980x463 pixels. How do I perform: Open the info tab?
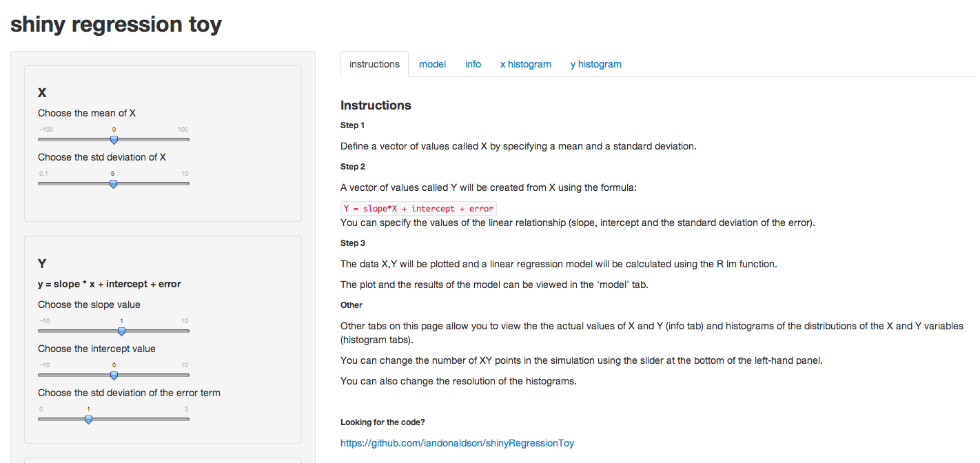(473, 64)
